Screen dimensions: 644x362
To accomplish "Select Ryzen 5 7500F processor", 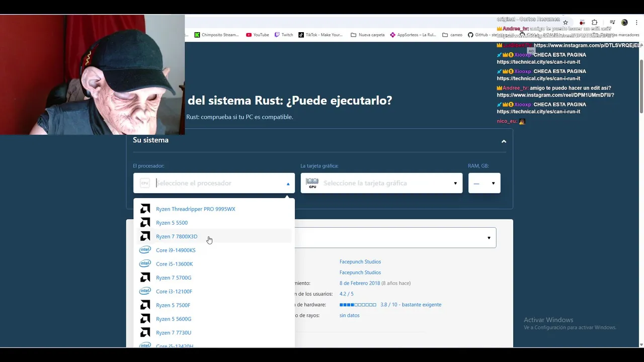I will [x=213, y=305].
